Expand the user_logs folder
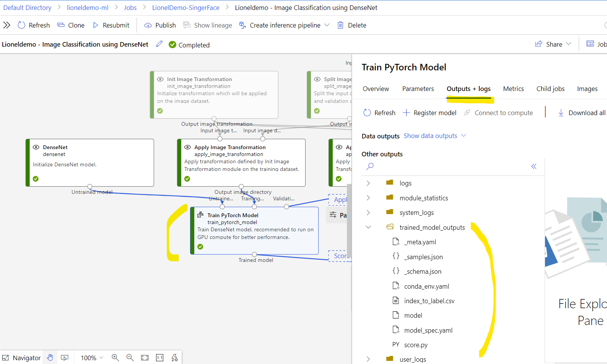Image resolution: width=607 pixels, height=364 pixels. coord(368,359)
